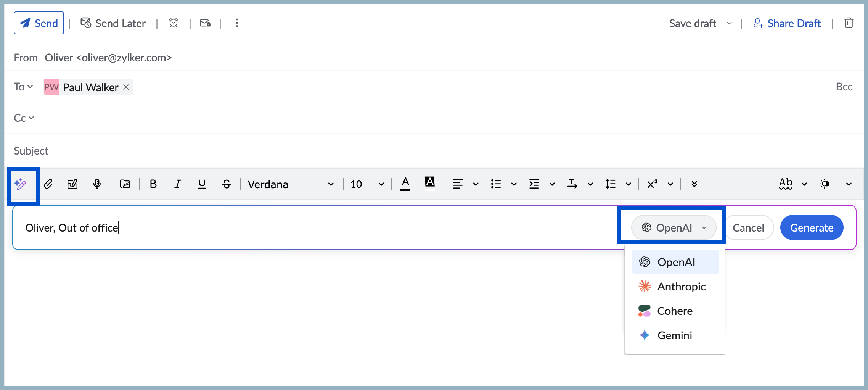Screen dimensions: 868x390
Task: Toggle bold text formatting
Action: click(153, 184)
